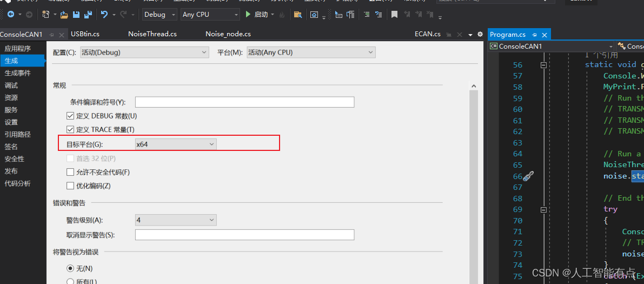644x284 pixels.
Task: Click the bracketed text lines icon in toolbar
Action: click(x=350, y=15)
